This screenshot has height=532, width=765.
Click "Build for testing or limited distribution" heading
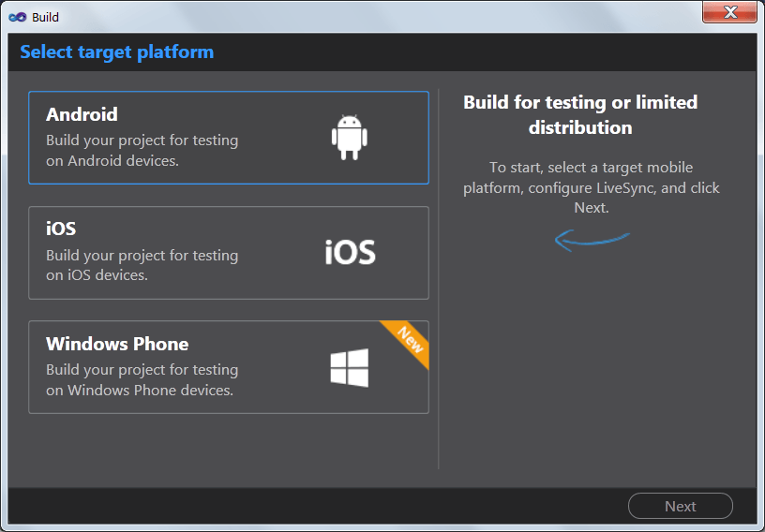[580, 114]
